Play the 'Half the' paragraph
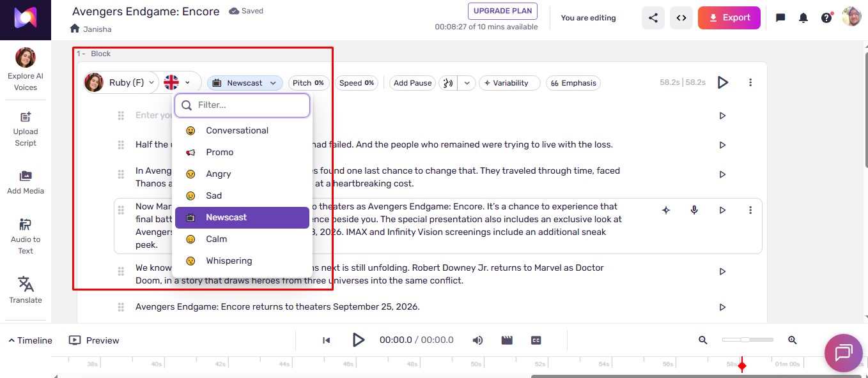The image size is (868, 378). pos(722,145)
